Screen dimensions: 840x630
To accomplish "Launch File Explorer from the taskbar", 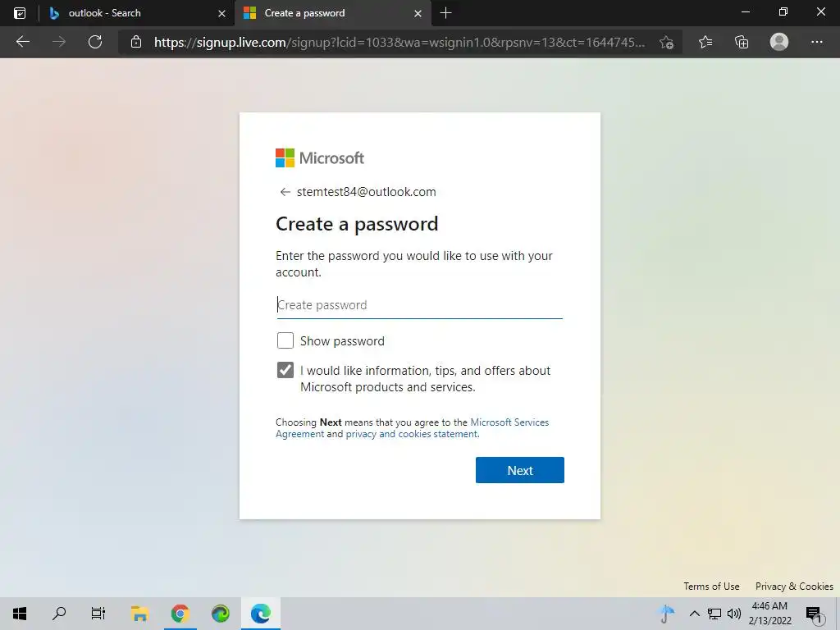I will click(x=139, y=614).
